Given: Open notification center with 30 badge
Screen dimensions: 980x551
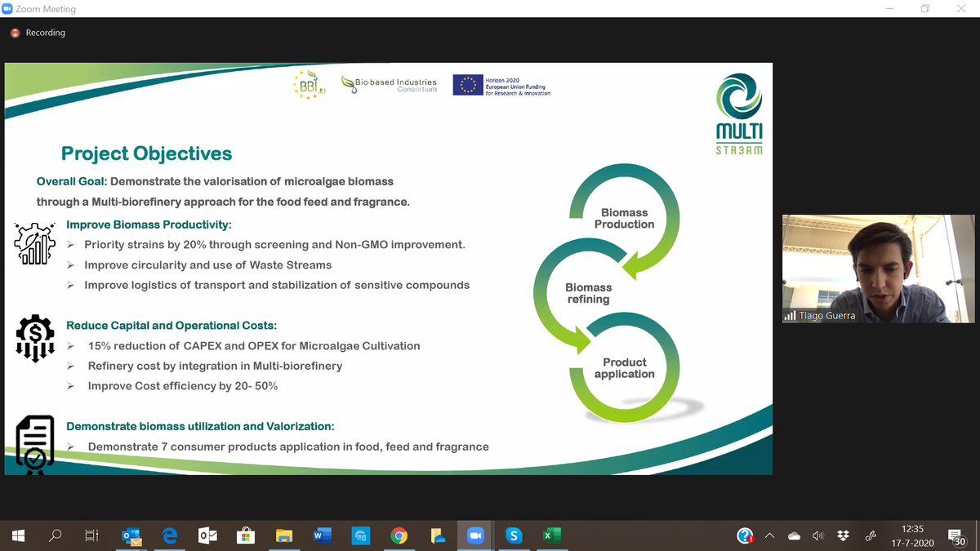Looking at the screenshot, I should [x=958, y=537].
